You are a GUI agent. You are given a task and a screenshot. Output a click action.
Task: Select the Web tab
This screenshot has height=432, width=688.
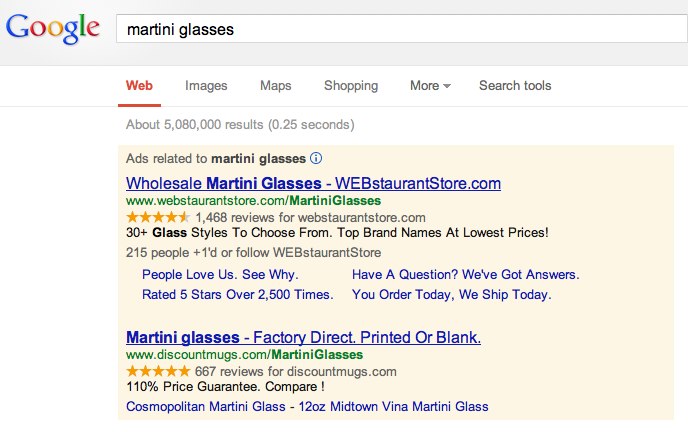(139, 86)
